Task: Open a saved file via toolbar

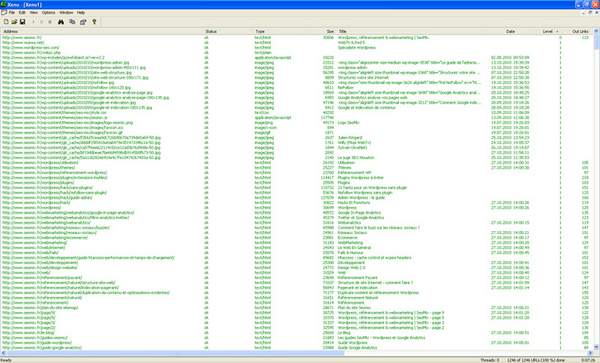Action: click(14, 22)
